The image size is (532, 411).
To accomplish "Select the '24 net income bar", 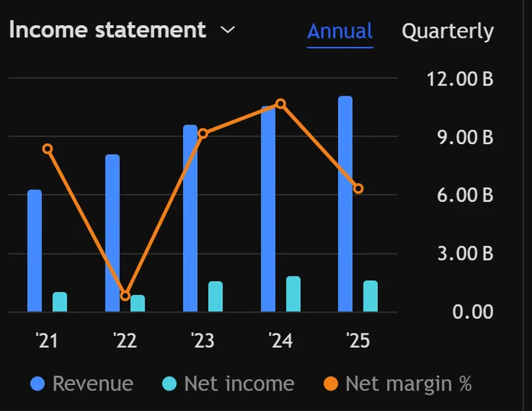I will pos(293,294).
